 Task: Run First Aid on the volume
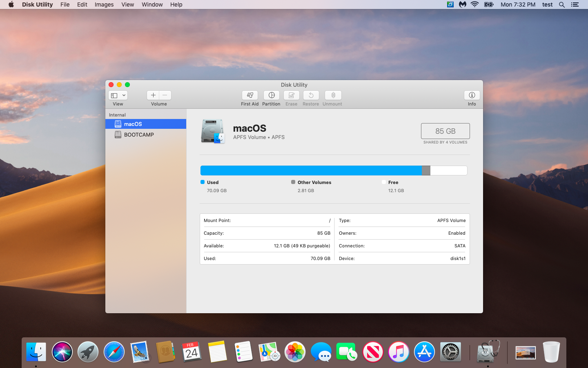point(249,95)
